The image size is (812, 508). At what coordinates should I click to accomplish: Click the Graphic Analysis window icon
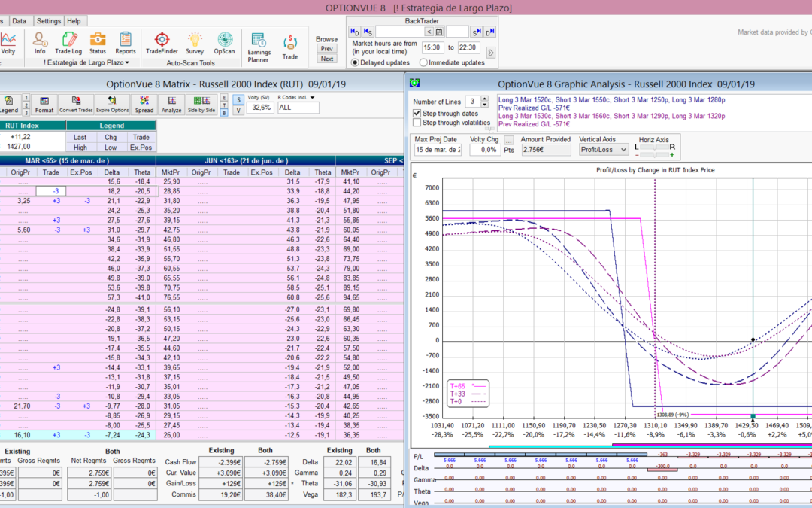click(414, 83)
